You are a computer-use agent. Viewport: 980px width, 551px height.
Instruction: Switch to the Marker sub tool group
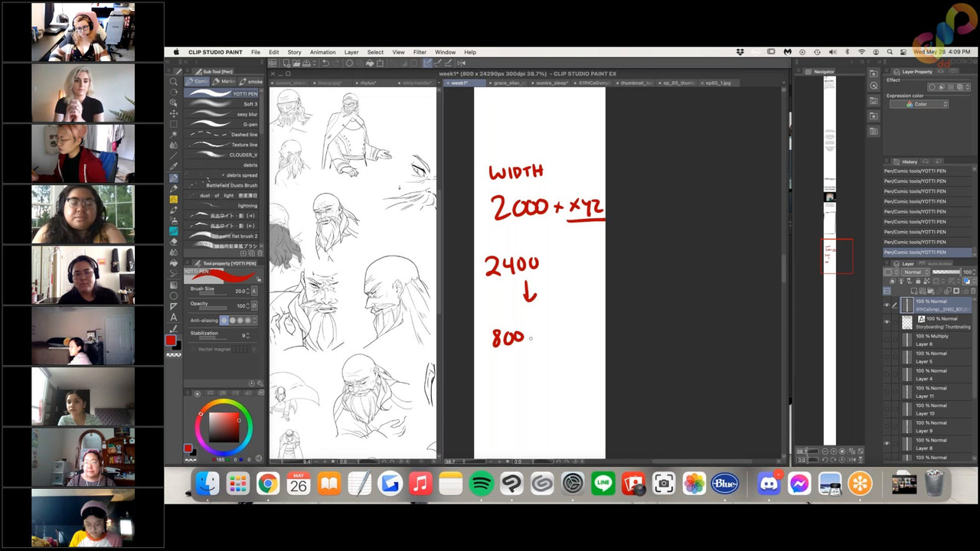[225, 81]
